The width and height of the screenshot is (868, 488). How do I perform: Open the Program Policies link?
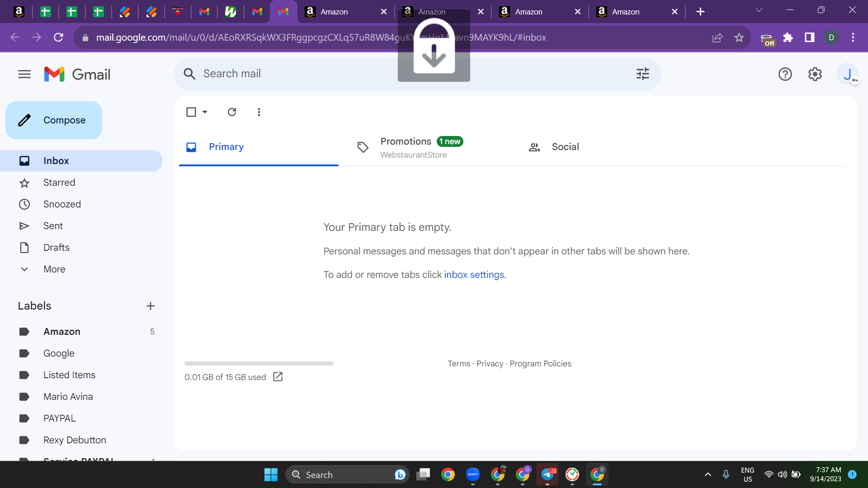pos(540,364)
